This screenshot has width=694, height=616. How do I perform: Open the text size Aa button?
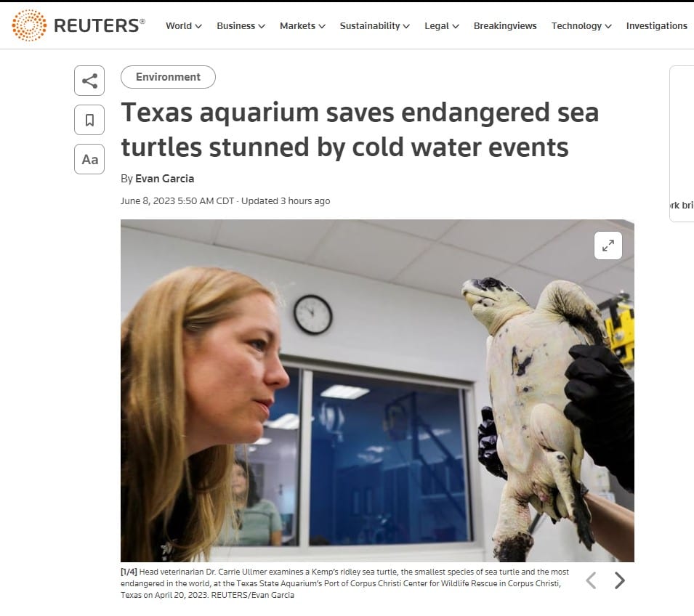pos(89,159)
